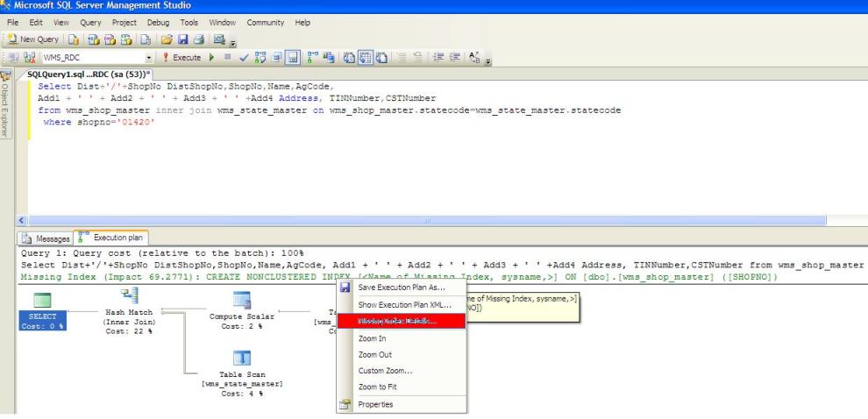Open the Project menu
Image resolution: width=868 pixels, height=419 pixels.
coord(124,23)
